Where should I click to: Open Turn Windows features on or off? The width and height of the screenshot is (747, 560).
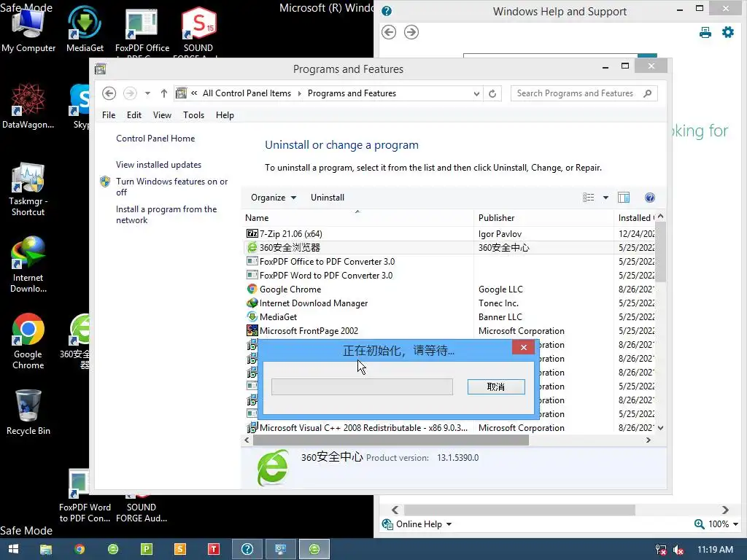click(172, 187)
